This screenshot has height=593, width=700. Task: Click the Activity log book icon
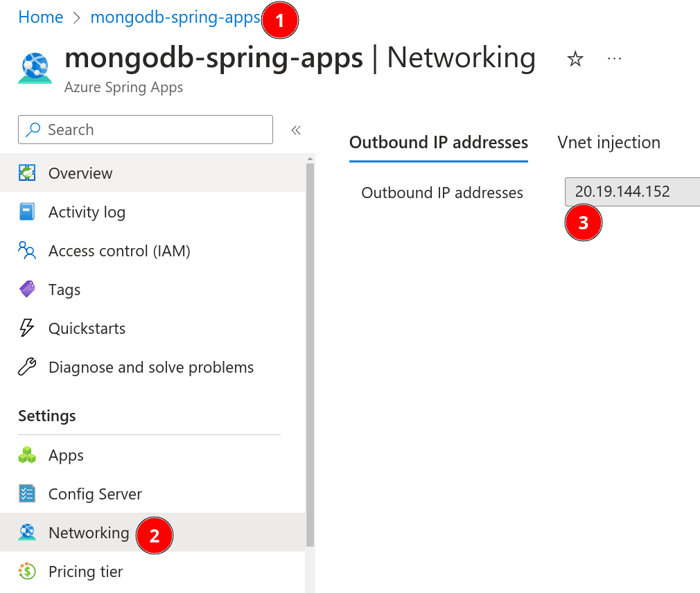coord(27,212)
